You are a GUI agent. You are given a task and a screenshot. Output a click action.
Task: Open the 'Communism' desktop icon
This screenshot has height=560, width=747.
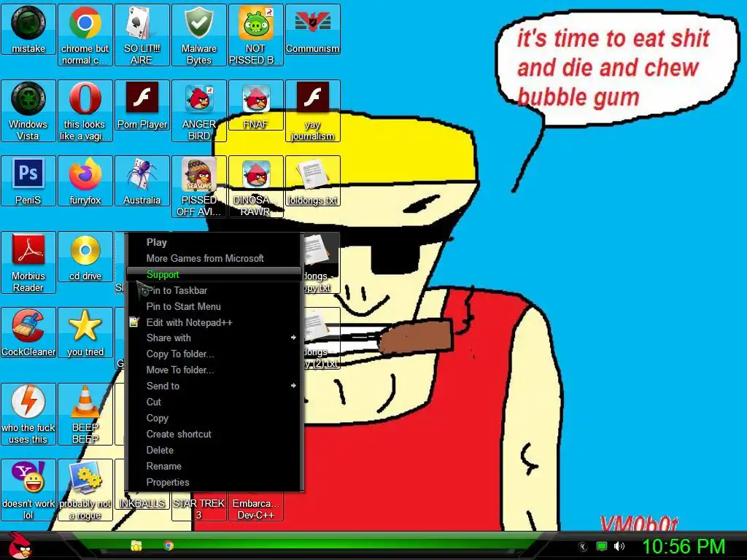click(312, 29)
